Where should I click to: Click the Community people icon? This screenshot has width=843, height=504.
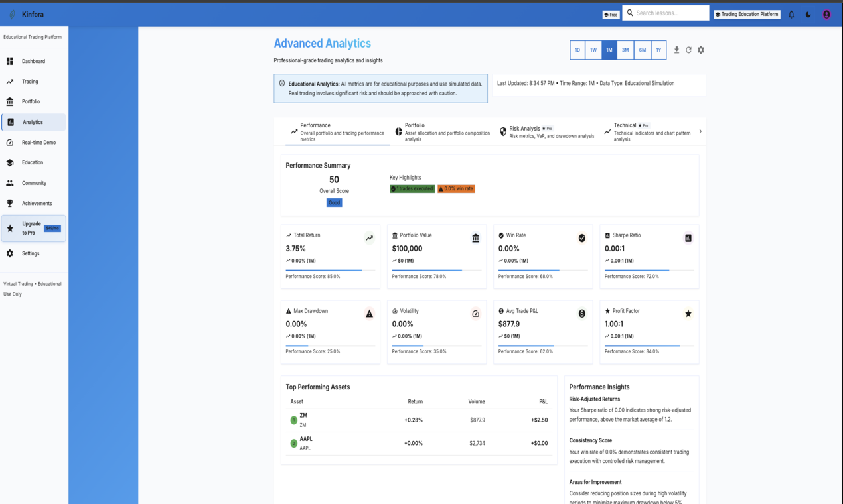[x=10, y=183]
